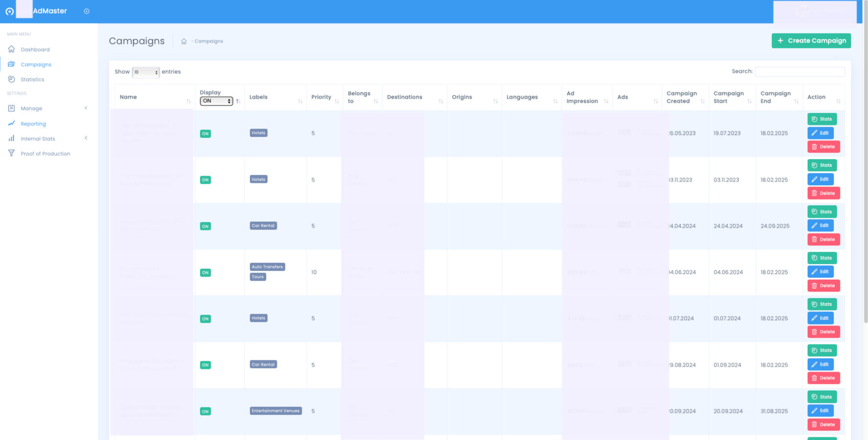
Task: Toggle the ON badge in first campaign row
Action: click(206, 134)
